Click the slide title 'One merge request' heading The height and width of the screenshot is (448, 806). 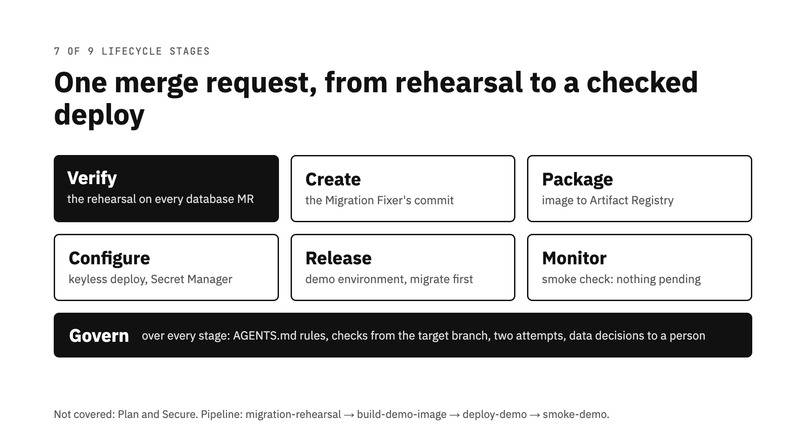point(376,99)
